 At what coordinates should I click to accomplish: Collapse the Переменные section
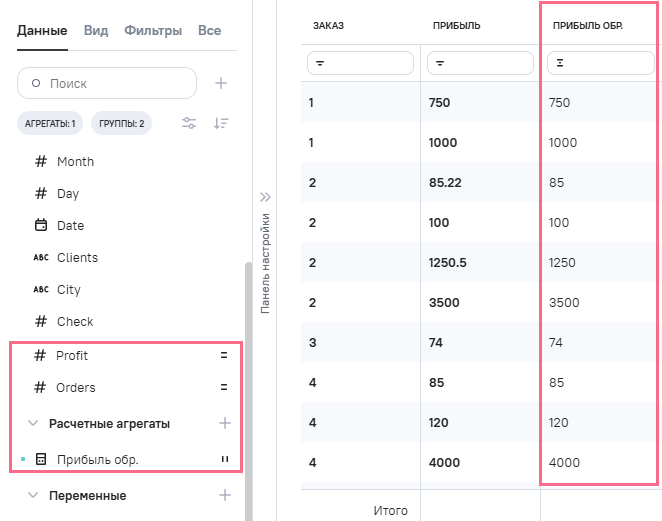33,495
